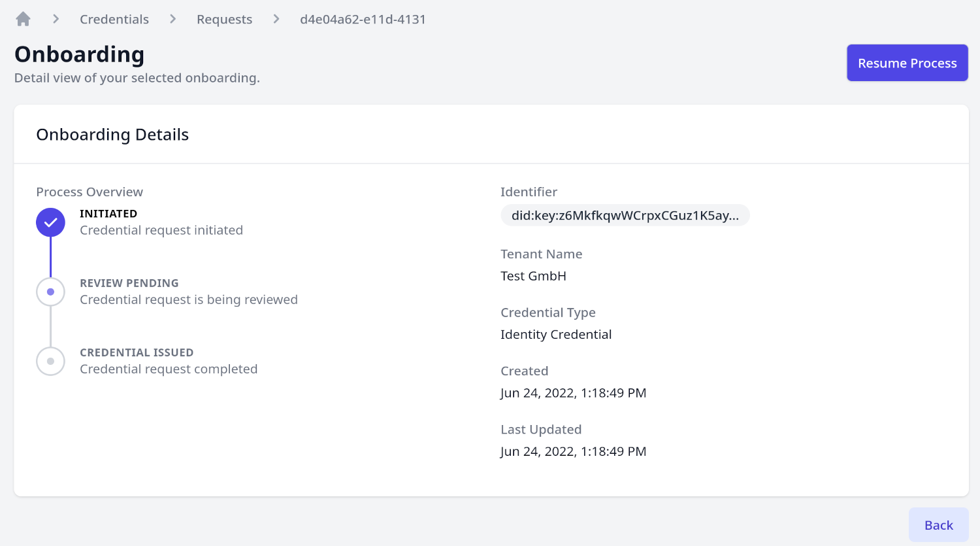Click the INITIATED step label

pyautogui.click(x=108, y=214)
